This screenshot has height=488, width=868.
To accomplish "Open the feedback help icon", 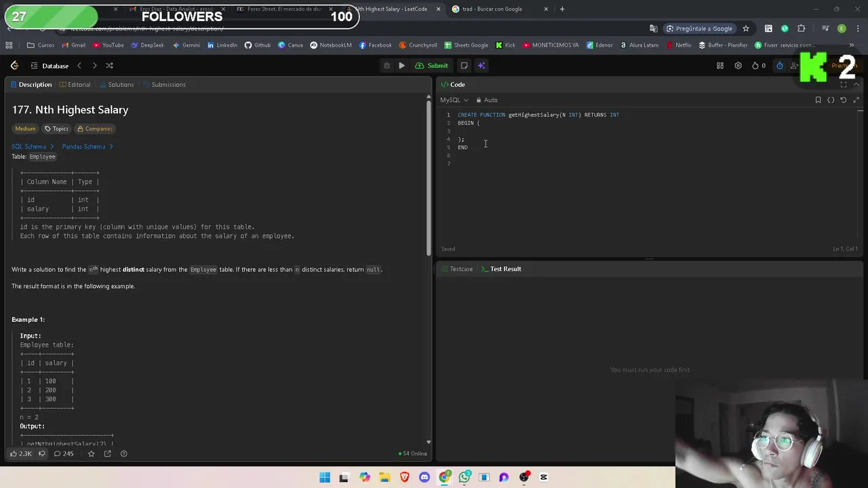I will [x=123, y=453].
